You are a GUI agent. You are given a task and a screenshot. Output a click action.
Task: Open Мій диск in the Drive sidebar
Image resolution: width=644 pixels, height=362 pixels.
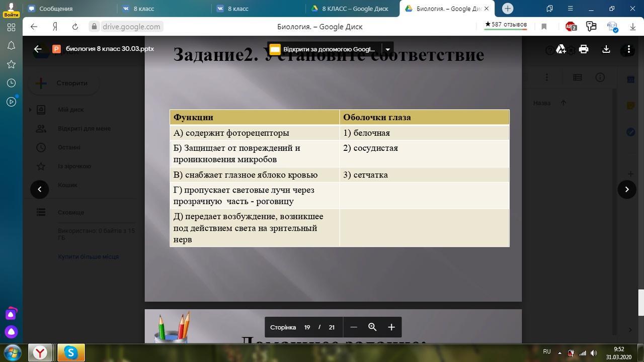click(71, 110)
